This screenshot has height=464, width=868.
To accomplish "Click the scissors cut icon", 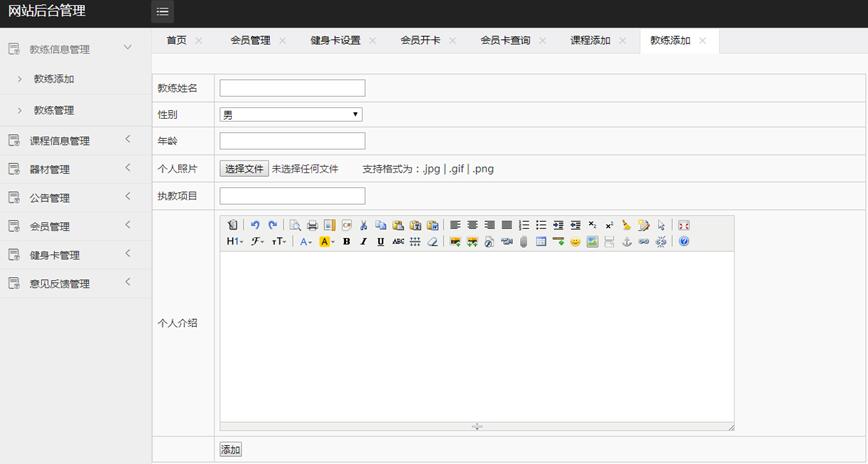I will coord(364,225).
